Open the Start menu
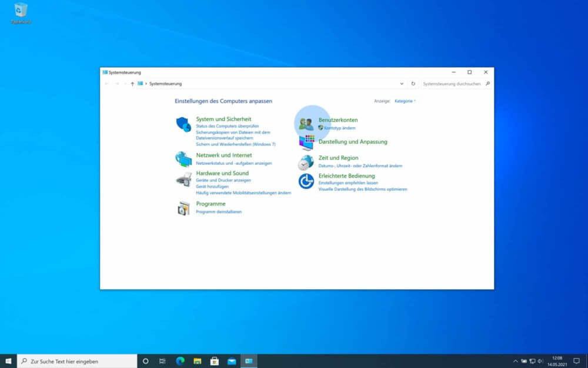The height and width of the screenshot is (368, 588). tap(8, 361)
